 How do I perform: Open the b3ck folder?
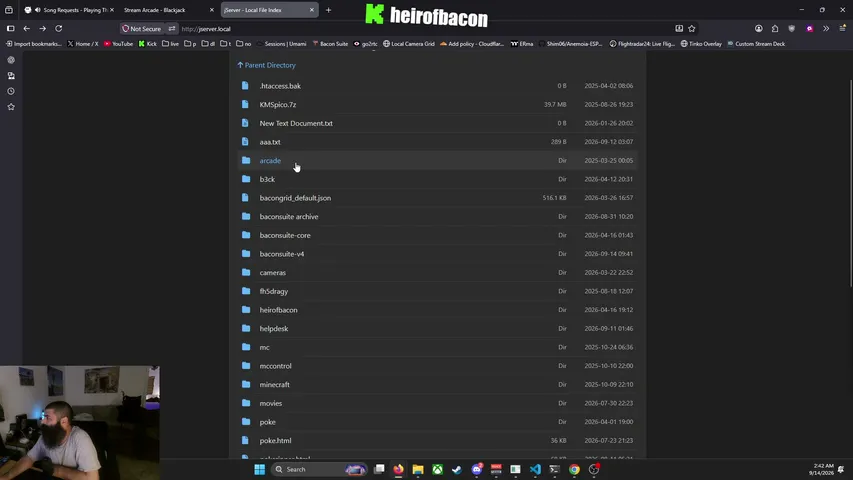click(267, 180)
